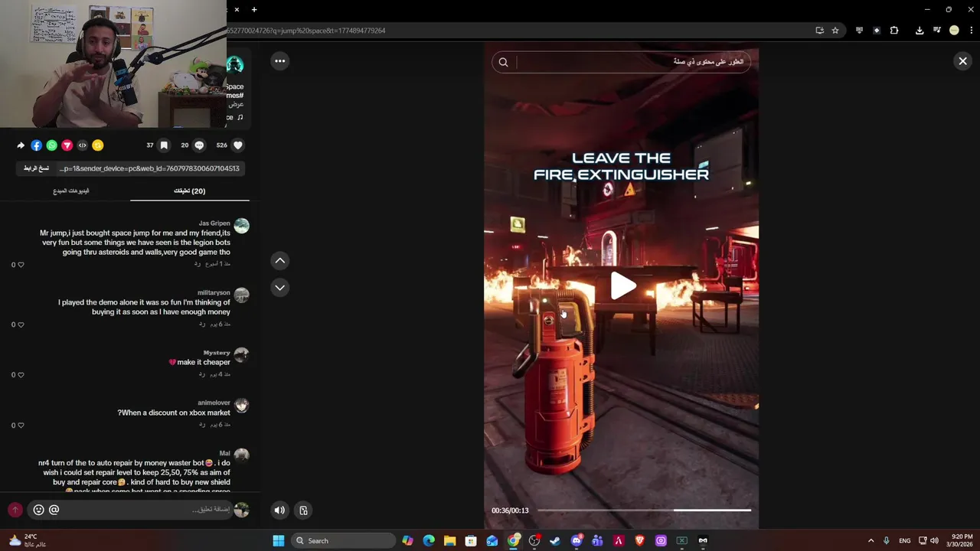Image resolution: width=980 pixels, height=551 pixels.
Task: Post comment with the red arrow button
Action: pyautogui.click(x=15, y=510)
